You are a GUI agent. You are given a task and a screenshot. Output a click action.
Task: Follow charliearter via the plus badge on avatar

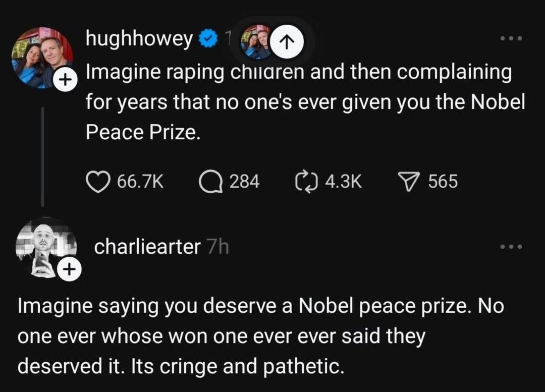point(69,270)
